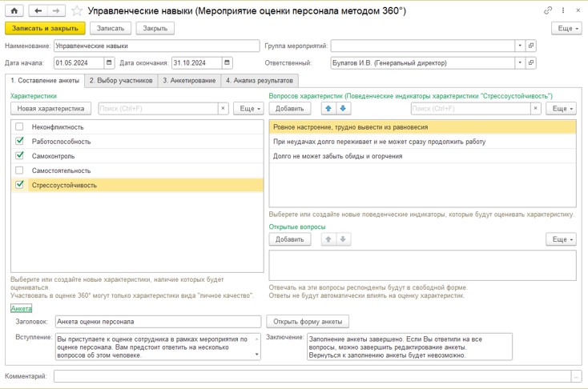
Task: Open calendar picker for Дата окончания
Action: [x=227, y=62]
